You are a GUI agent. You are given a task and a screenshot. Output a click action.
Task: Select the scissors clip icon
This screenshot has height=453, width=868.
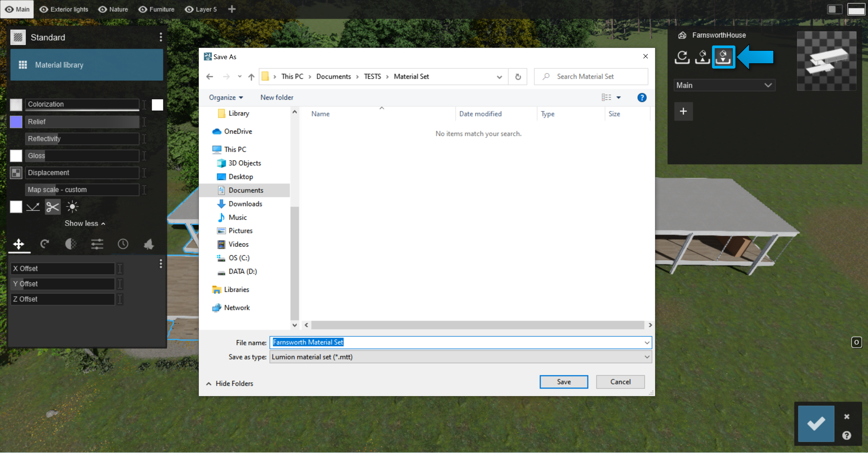point(53,207)
